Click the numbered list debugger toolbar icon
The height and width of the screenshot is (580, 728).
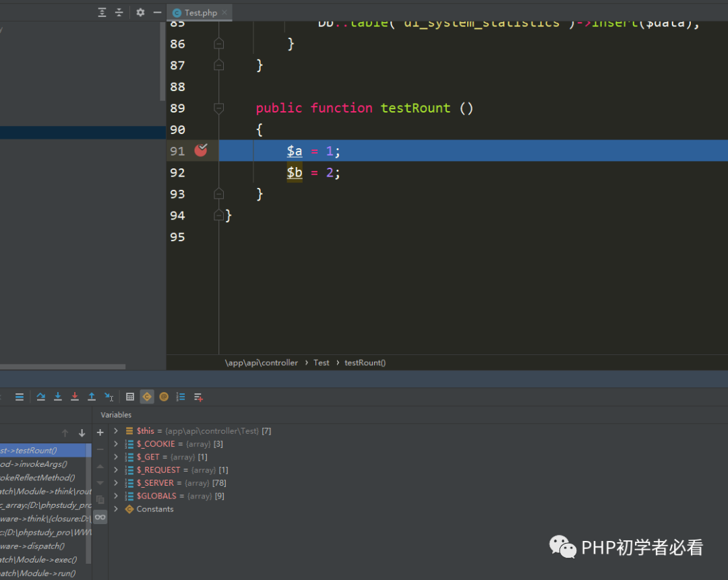[181, 397]
